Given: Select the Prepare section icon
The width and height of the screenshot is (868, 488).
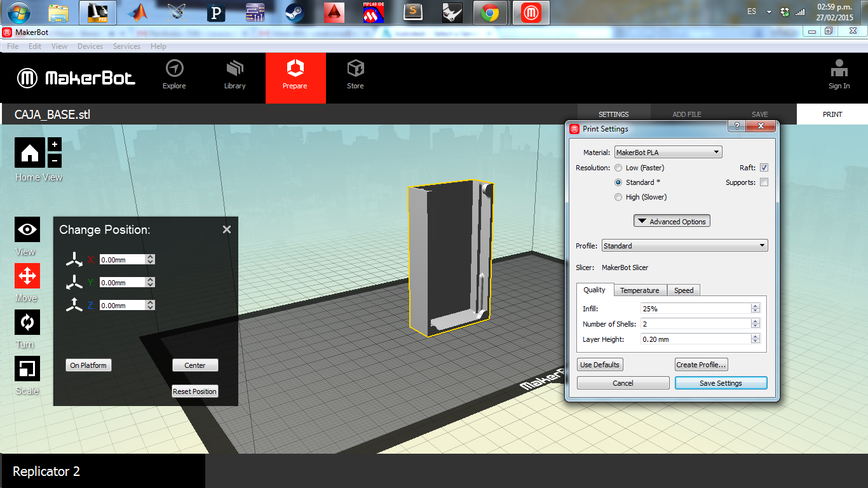Looking at the screenshot, I should click(x=295, y=68).
